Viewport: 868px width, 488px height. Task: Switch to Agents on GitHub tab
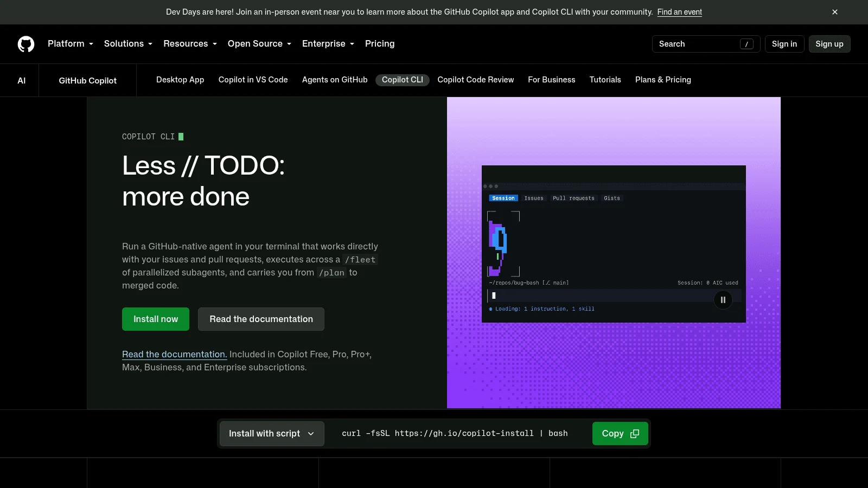pos(335,80)
